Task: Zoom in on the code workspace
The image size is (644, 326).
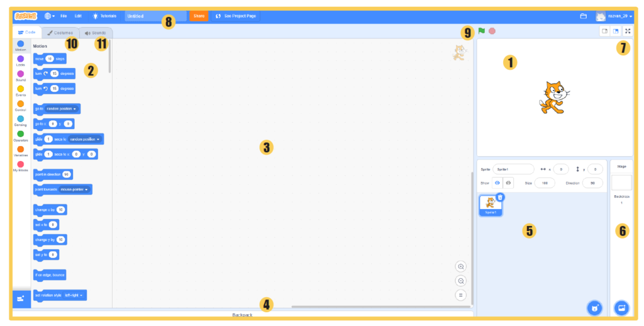Action: click(461, 267)
